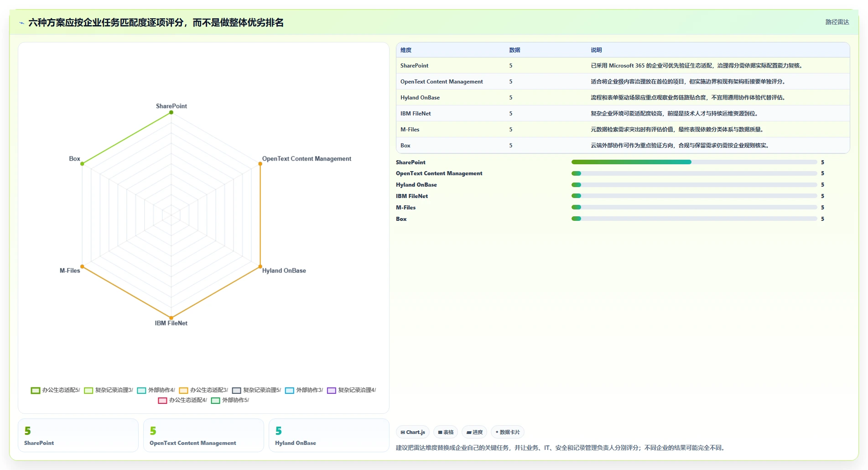The width and height of the screenshot is (868, 470).
Task: Click the SharePoint label in the progress list
Action: (411, 162)
